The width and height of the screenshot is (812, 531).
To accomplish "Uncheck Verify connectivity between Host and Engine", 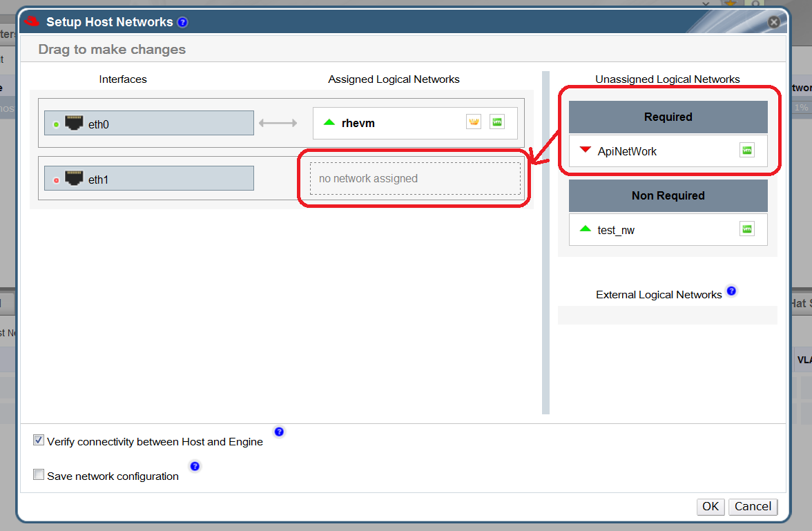I will [39, 441].
